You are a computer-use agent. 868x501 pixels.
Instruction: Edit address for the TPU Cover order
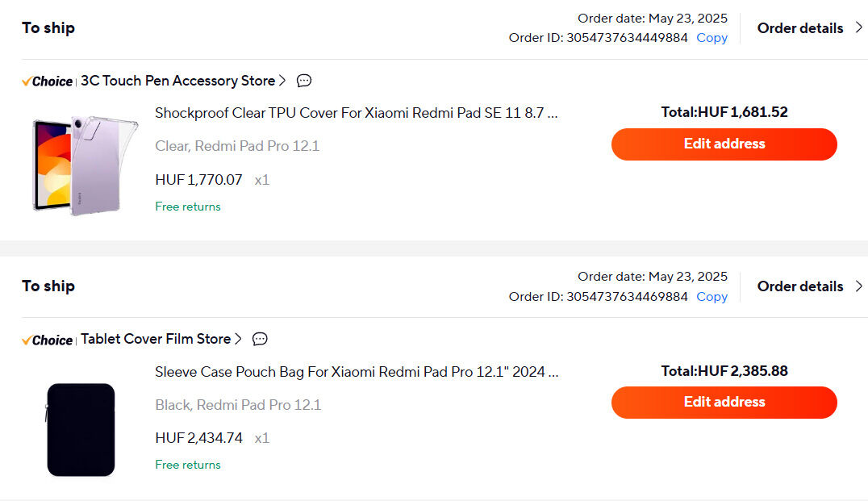[724, 144]
